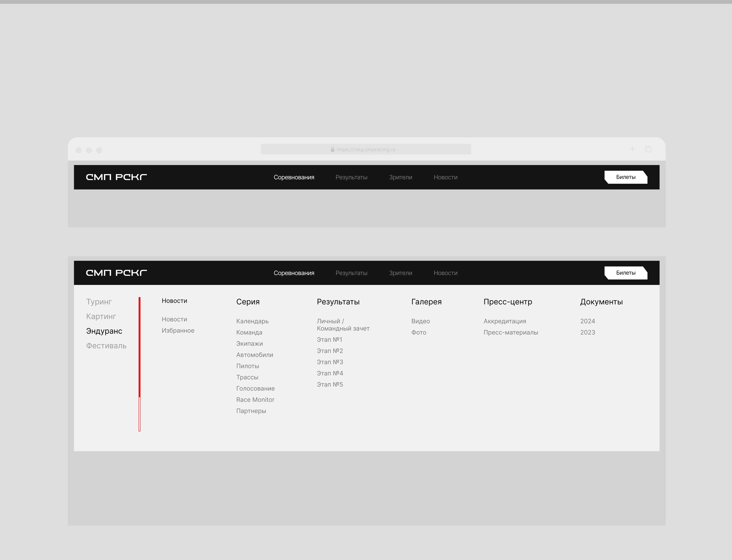
Task: Open Соревнования menu in the lower header
Action: tap(293, 273)
